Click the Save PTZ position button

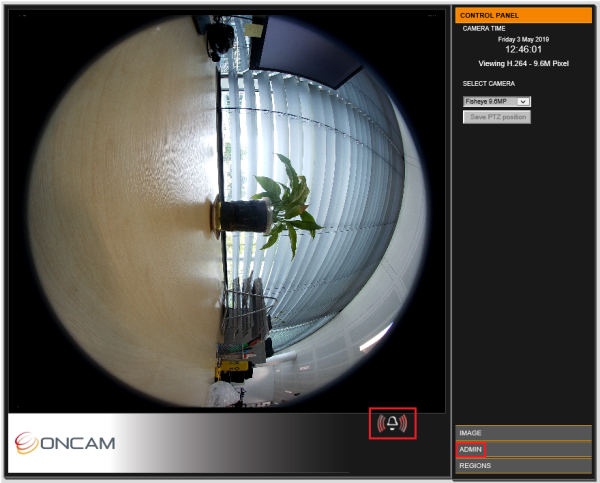click(x=497, y=117)
